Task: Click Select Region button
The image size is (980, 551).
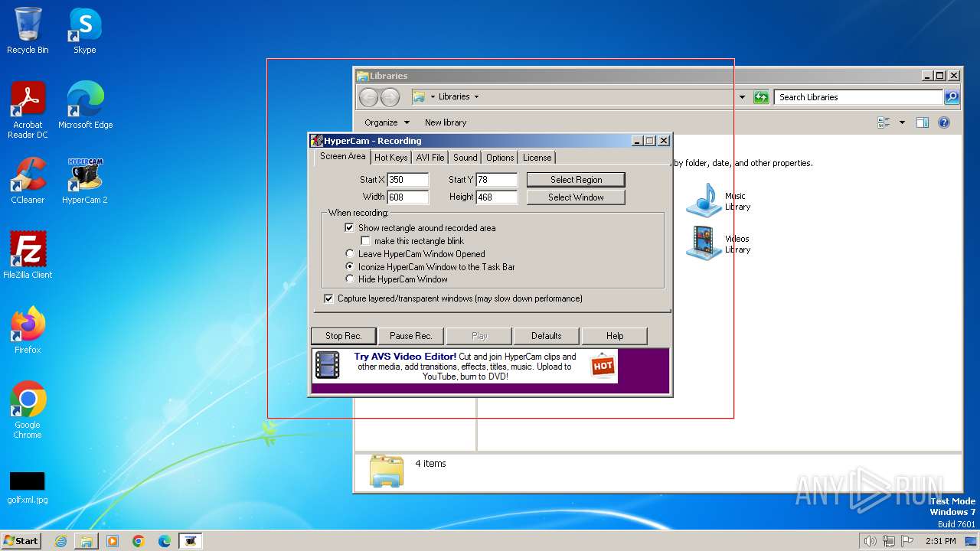Action: [576, 180]
